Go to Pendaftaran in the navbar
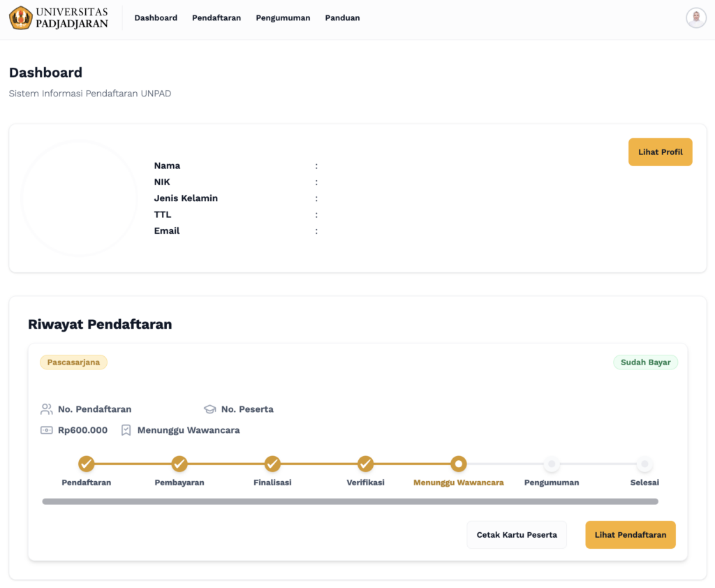715x588 pixels. (x=216, y=18)
